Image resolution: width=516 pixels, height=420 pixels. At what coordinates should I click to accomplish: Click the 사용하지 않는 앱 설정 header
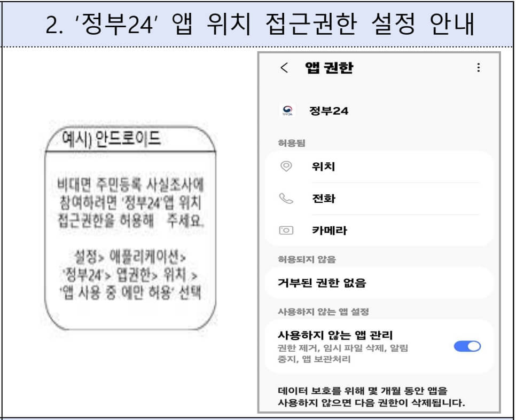coord(323,312)
